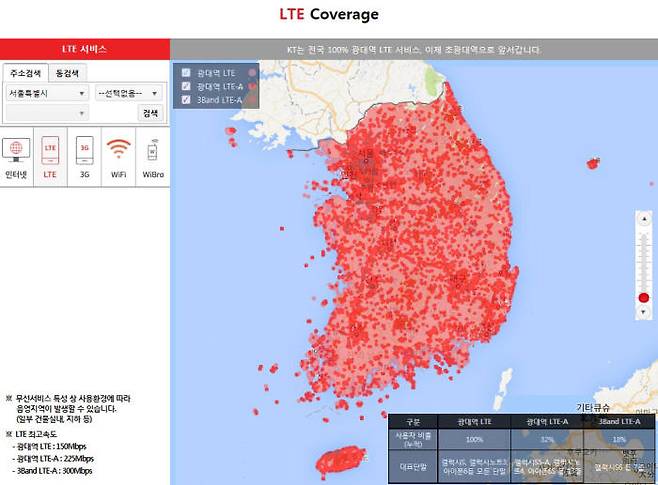Select the WiFi service icon

(118, 157)
